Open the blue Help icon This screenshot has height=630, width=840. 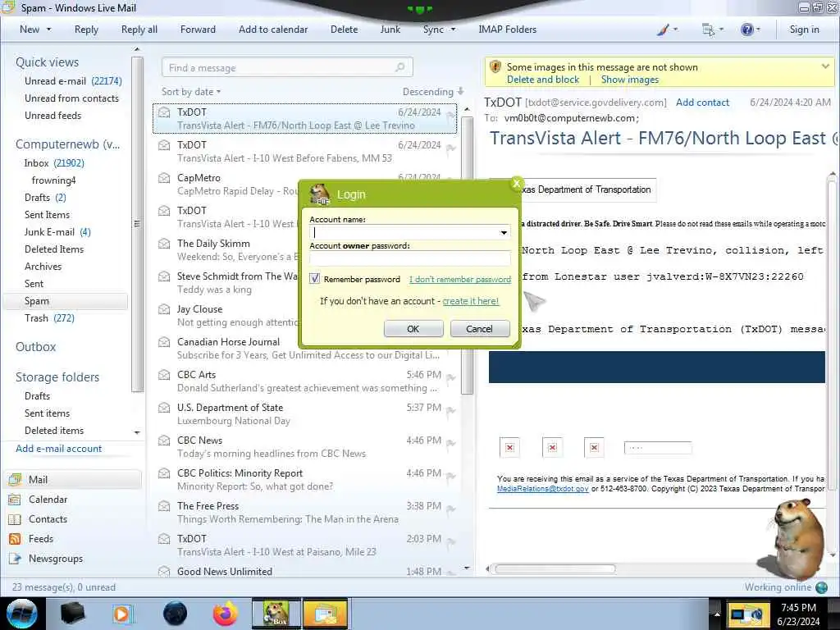pos(746,30)
